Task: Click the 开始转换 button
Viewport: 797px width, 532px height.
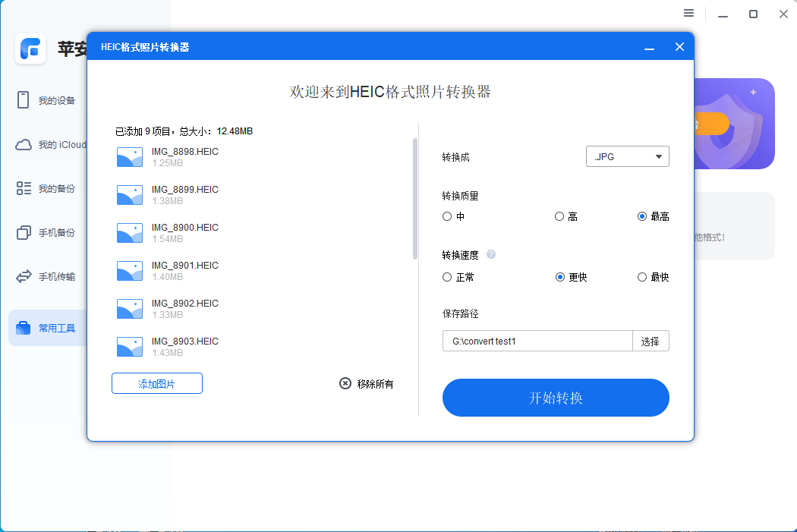Action: pyautogui.click(x=556, y=398)
